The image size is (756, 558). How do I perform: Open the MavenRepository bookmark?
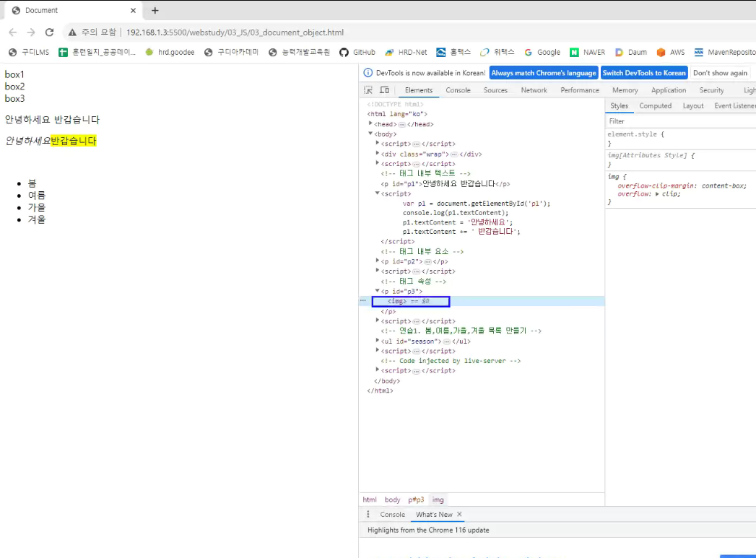pyautogui.click(x=725, y=52)
